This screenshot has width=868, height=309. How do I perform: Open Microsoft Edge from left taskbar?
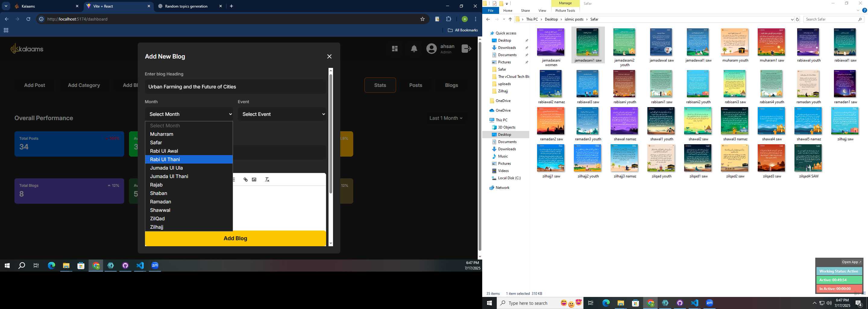pos(51,266)
